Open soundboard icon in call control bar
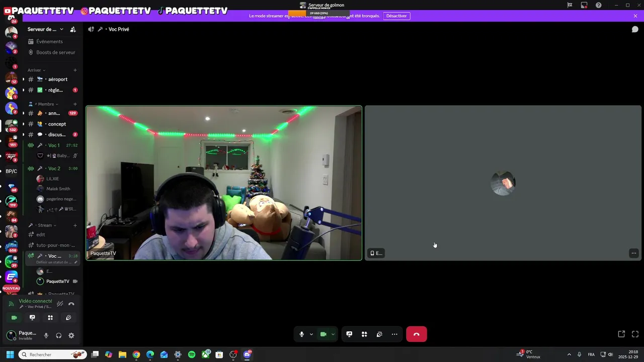The image size is (644, 362). (x=379, y=334)
